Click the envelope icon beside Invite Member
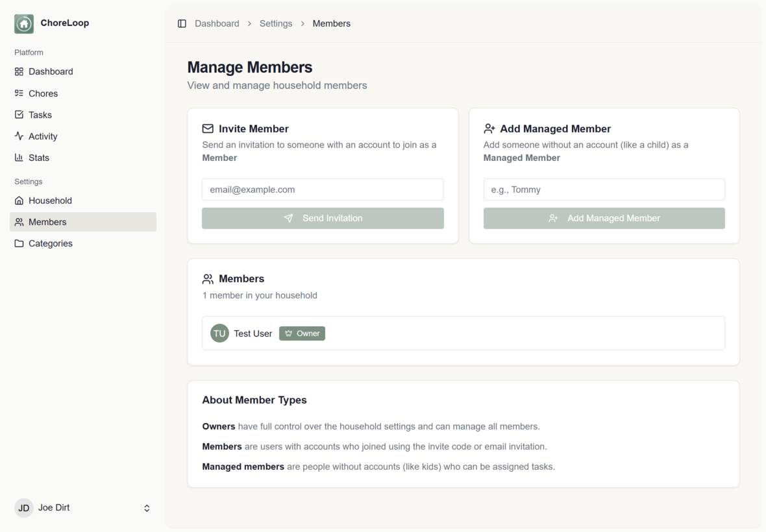Image resolution: width=766 pixels, height=532 pixels. click(208, 129)
